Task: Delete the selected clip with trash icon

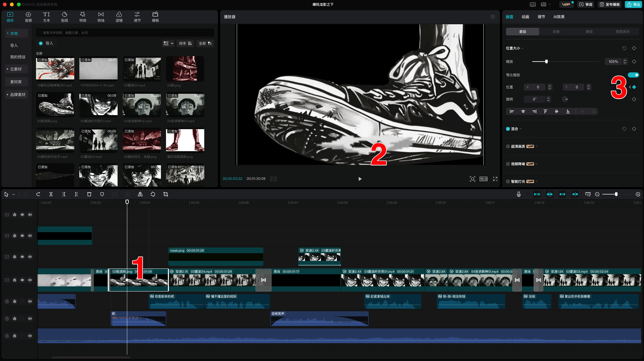Action: tap(89, 194)
